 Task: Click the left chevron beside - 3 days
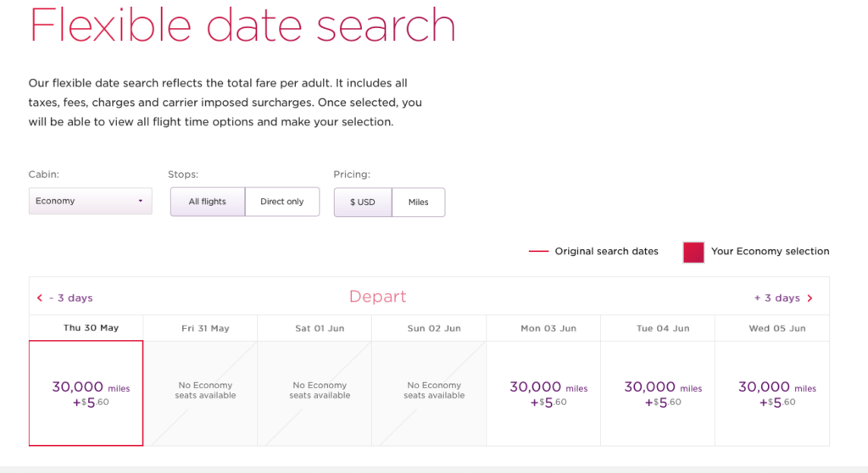pyautogui.click(x=39, y=298)
